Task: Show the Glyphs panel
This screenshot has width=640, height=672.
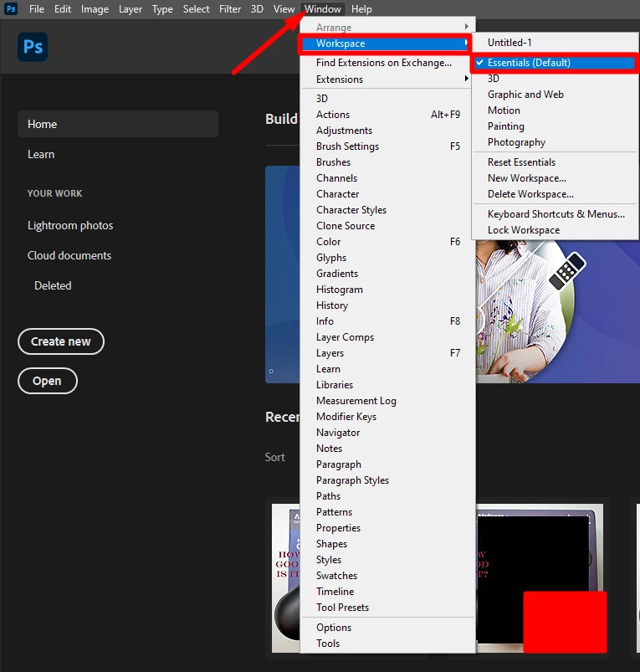Action: coord(387,257)
